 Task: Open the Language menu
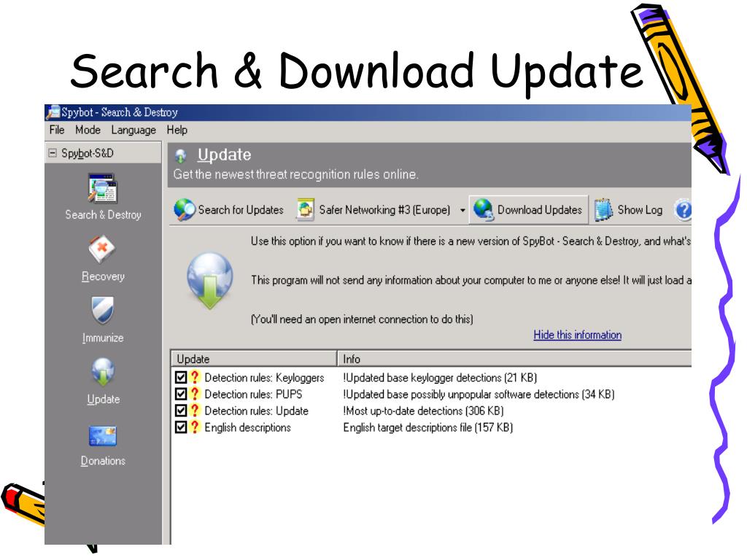pos(133,130)
